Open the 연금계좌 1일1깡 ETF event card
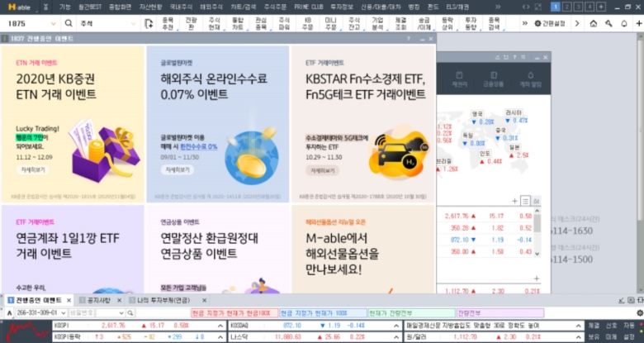The width and height of the screenshot is (644, 343). click(x=73, y=250)
